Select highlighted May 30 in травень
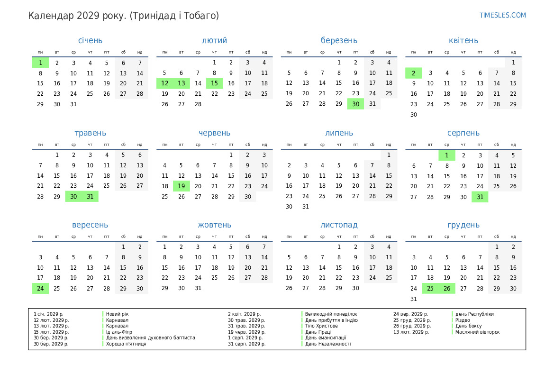 (73, 197)
